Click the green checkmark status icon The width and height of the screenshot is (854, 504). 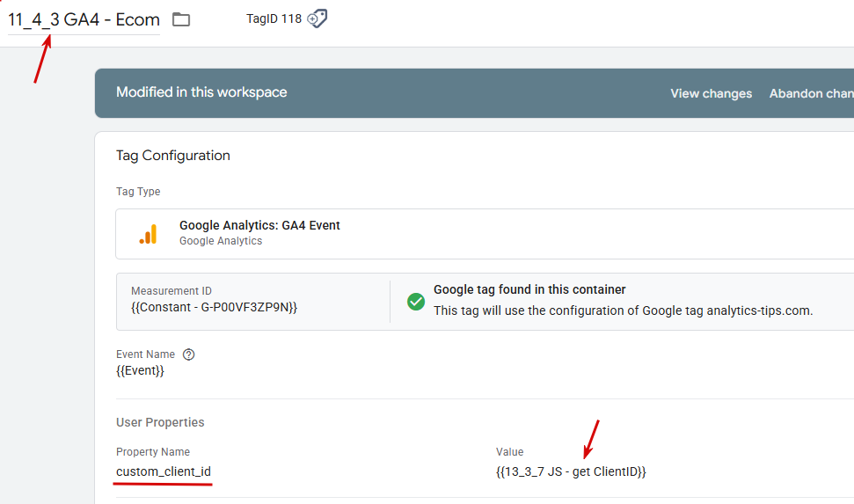click(416, 301)
